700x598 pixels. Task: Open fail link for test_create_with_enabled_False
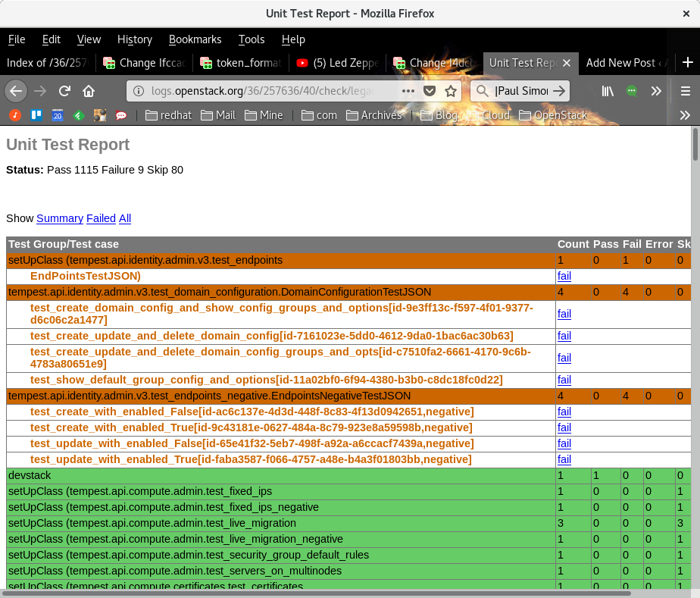[x=564, y=412]
